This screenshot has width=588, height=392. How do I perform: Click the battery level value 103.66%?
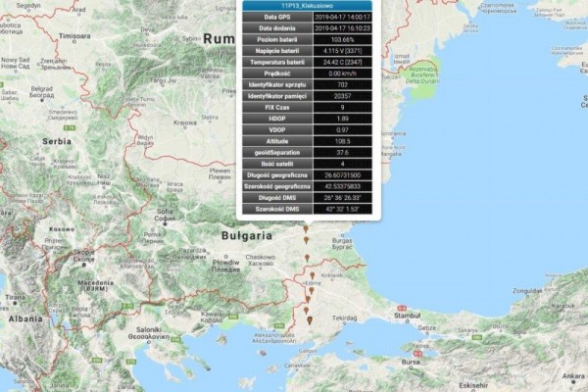(x=342, y=39)
